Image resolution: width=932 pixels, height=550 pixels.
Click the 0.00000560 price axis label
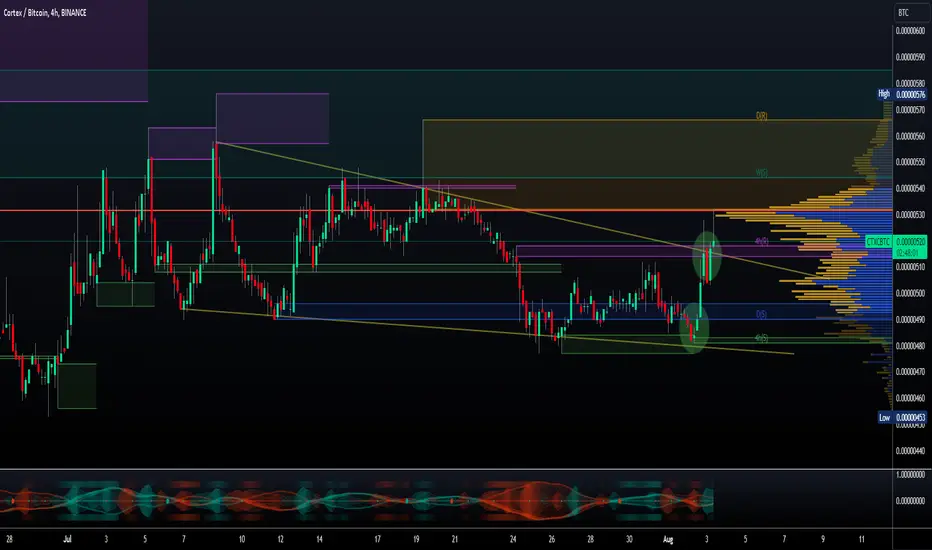pyautogui.click(x=911, y=136)
